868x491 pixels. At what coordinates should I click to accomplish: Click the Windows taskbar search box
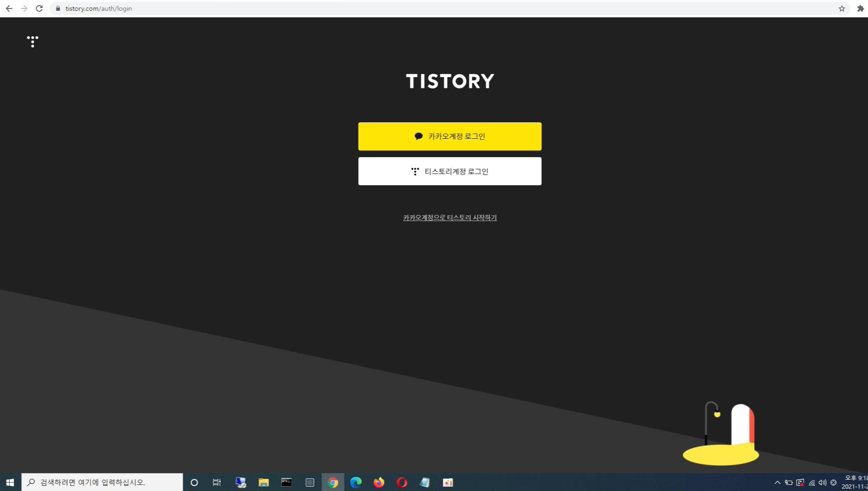[x=102, y=482]
